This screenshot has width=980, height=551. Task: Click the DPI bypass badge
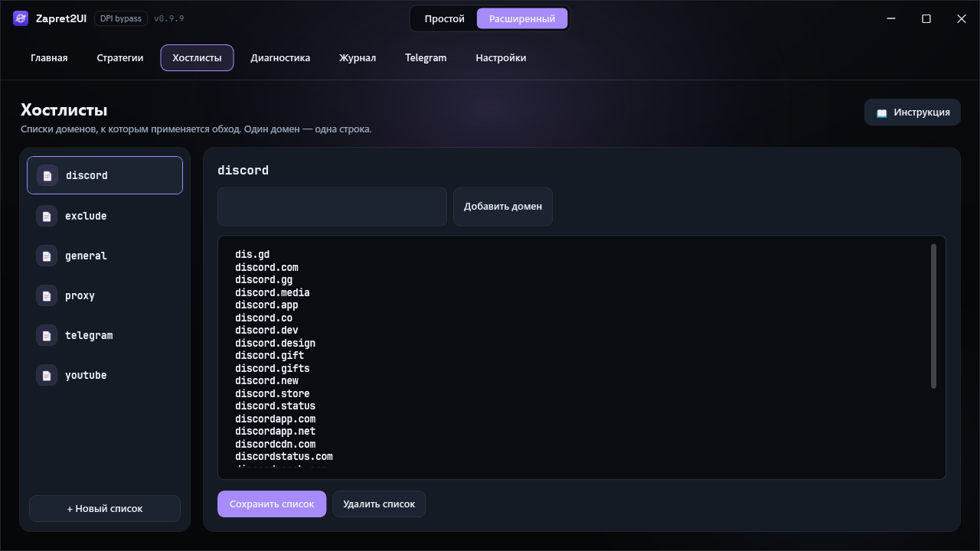pyautogui.click(x=121, y=18)
